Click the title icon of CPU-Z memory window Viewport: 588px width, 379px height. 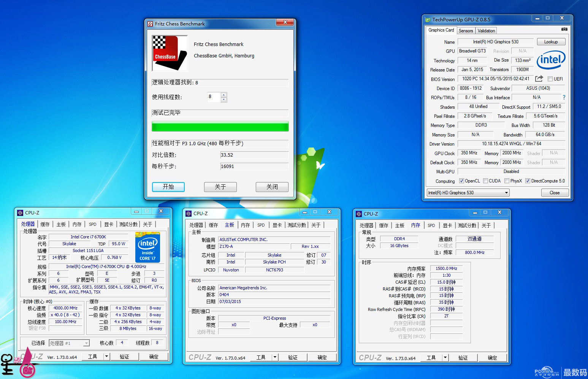(x=359, y=214)
